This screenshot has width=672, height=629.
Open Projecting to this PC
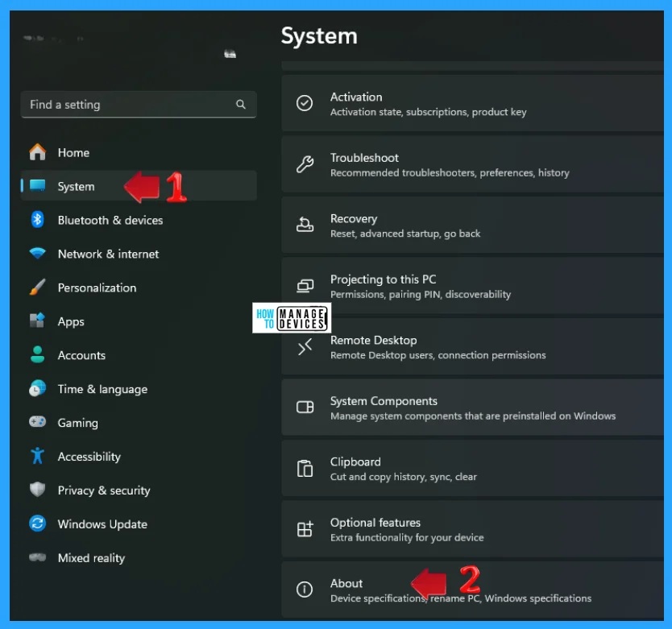(x=472, y=286)
